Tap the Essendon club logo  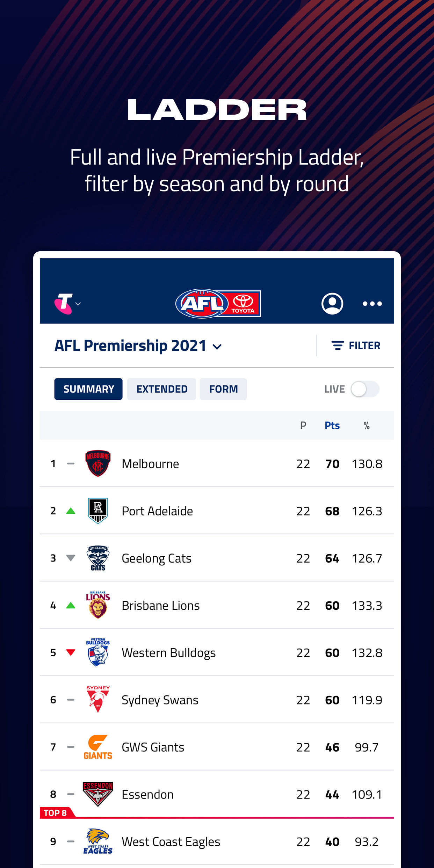(x=98, y=794)
